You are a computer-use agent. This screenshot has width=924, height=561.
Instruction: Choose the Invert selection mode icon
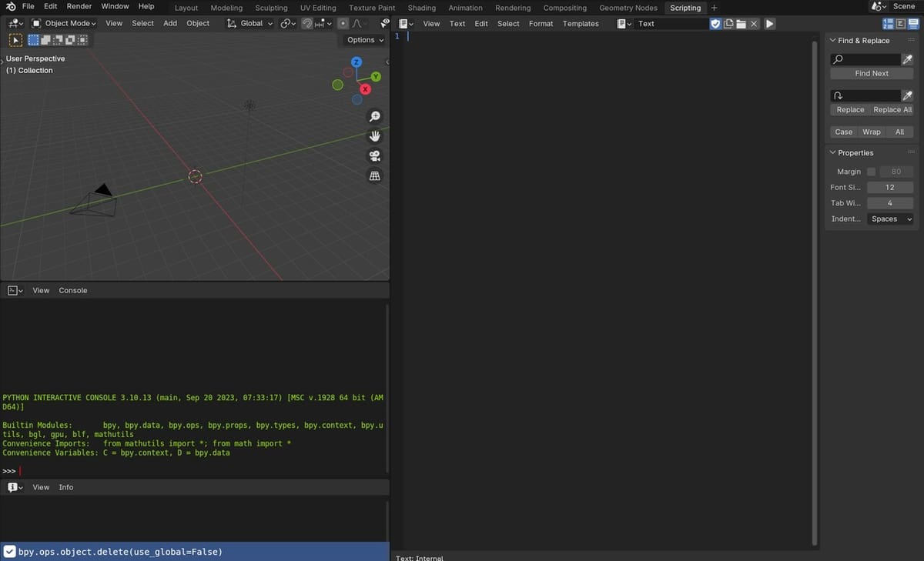pyautogui.click(x=71, y=39)
